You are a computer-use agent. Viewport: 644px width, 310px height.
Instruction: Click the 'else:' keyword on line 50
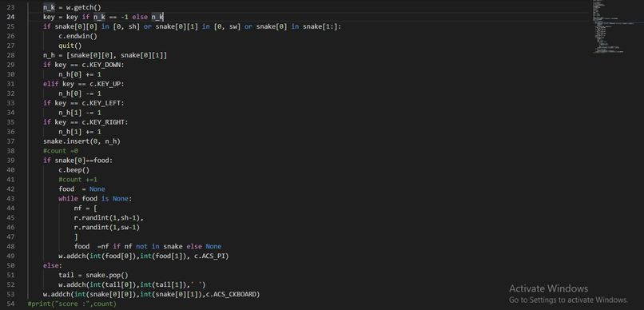53,265
